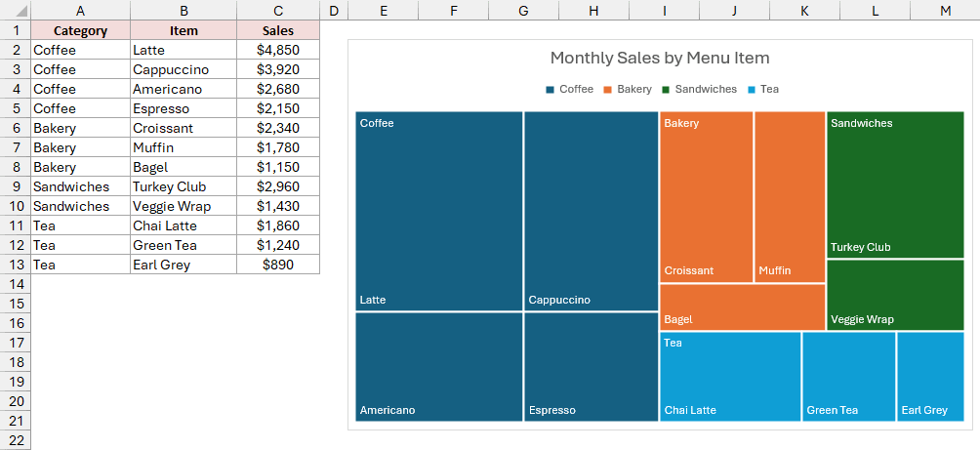980x450 pixels.
Task: Select column A header
Action: click(x=81, y=10)
